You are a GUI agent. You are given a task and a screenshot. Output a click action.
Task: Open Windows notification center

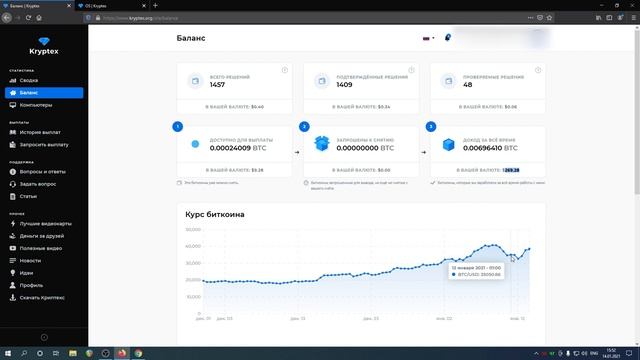click(x=629, y=353)
